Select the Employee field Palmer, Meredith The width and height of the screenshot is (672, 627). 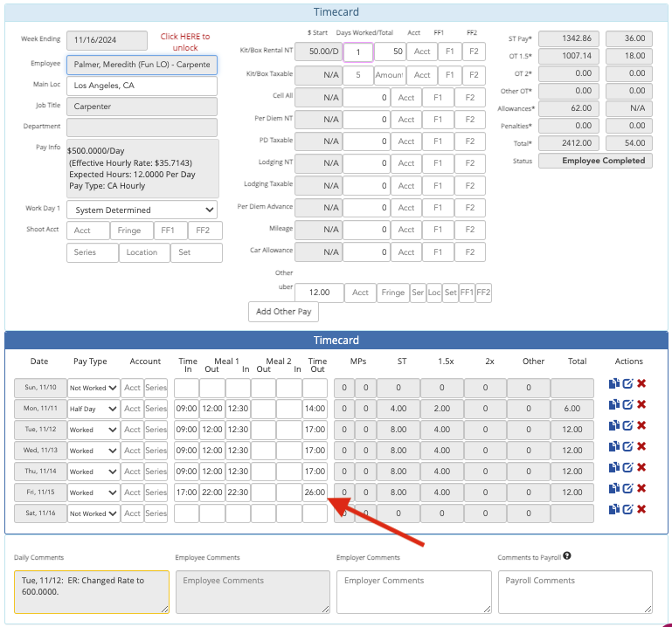(x=142, y=65)
